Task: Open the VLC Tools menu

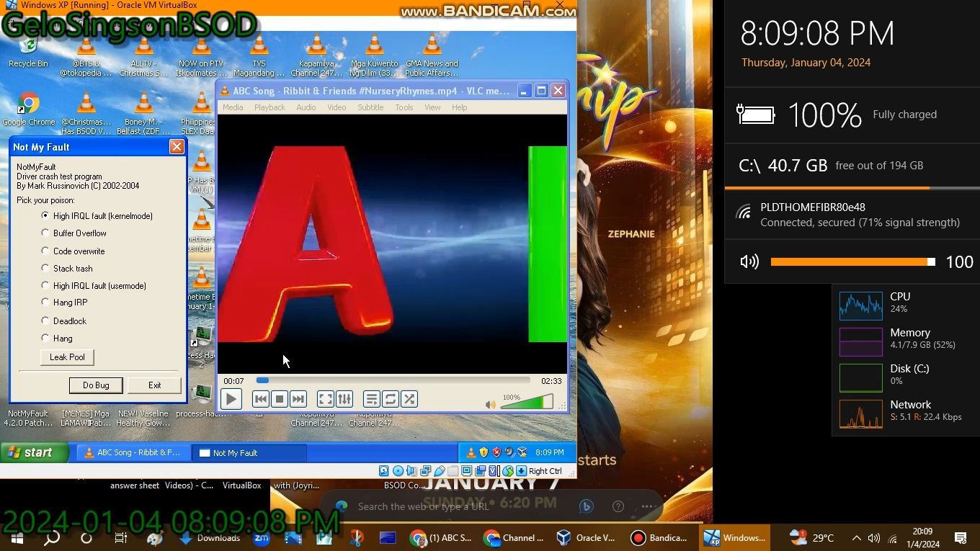Action: (x=404, y=107)
